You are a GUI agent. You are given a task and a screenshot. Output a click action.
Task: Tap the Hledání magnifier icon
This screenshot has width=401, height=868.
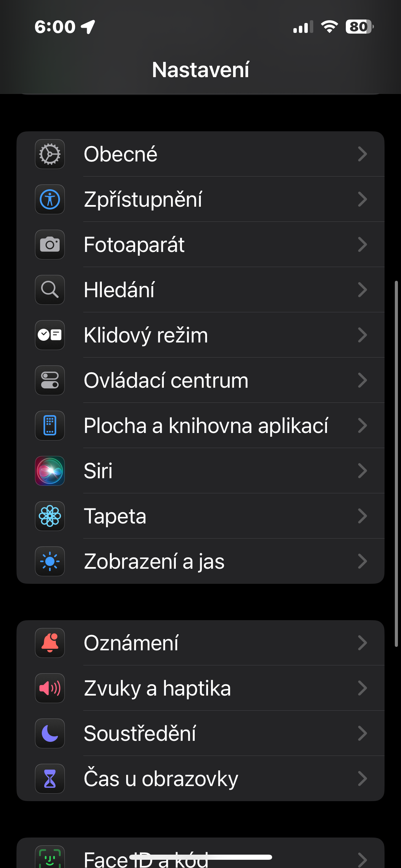[50, 290]
